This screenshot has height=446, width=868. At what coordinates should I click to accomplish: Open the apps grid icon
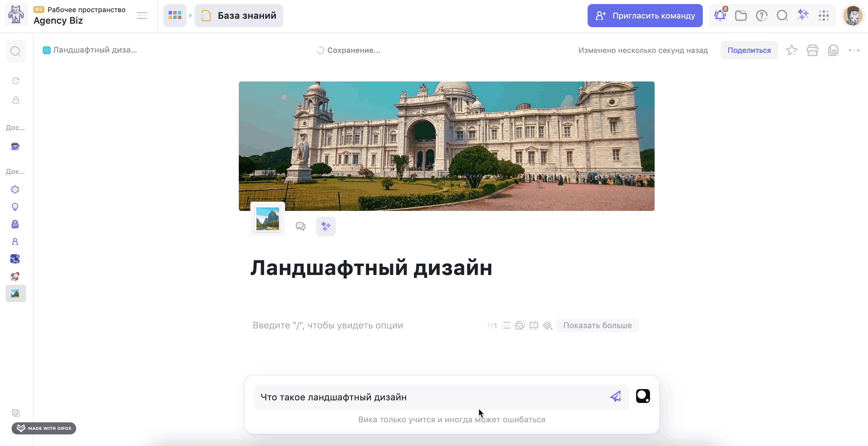click(824, 16)
